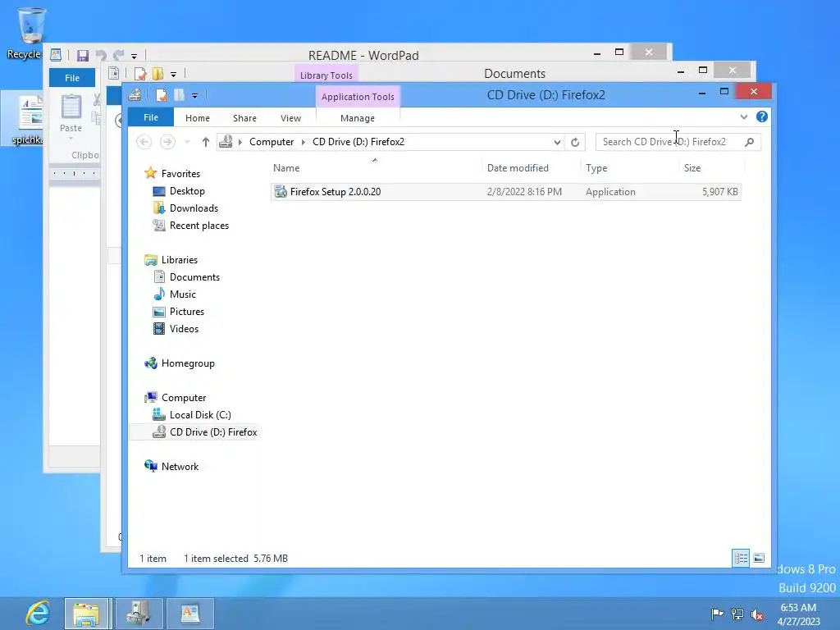
Task: Click the search magnifier icon
Action: pos(750,142)
